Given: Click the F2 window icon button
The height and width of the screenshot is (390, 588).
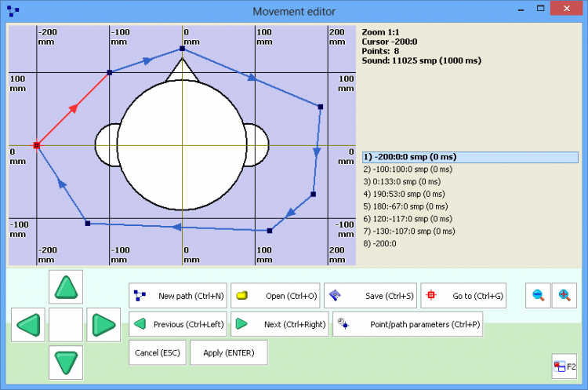Looking at the screenshot, I should [564, 366].
